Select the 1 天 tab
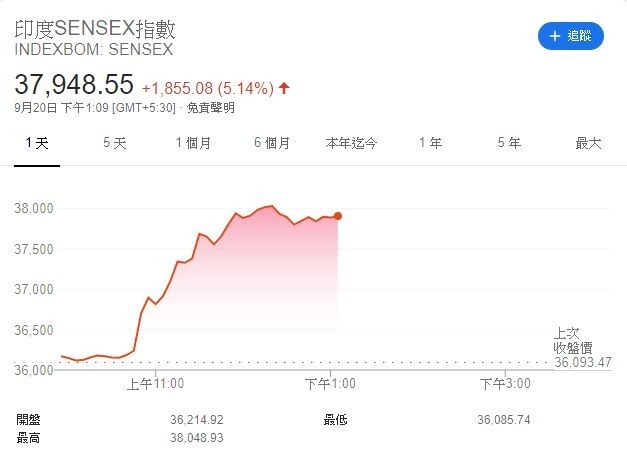 click(x=37, y=143)
